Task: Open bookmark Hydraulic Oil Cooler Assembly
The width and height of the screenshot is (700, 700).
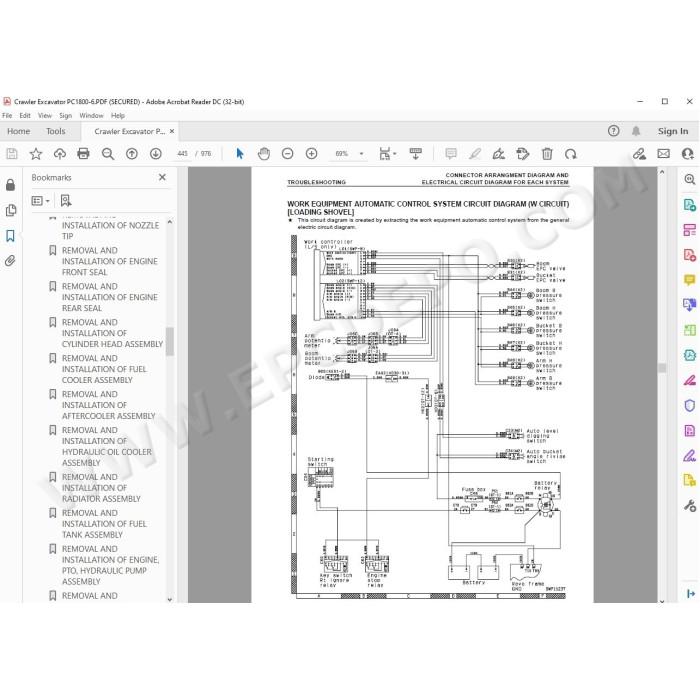Action: [x=105, y=446]
